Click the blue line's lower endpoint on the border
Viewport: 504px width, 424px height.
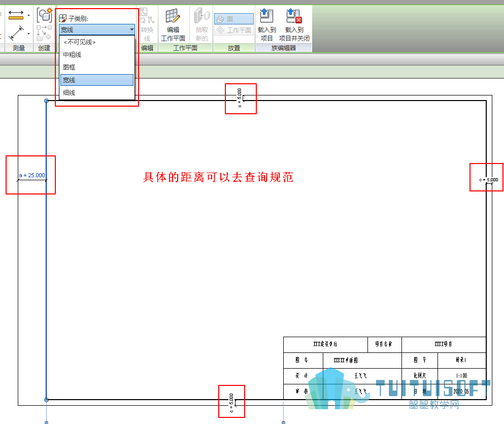click(x=46, y=400)
